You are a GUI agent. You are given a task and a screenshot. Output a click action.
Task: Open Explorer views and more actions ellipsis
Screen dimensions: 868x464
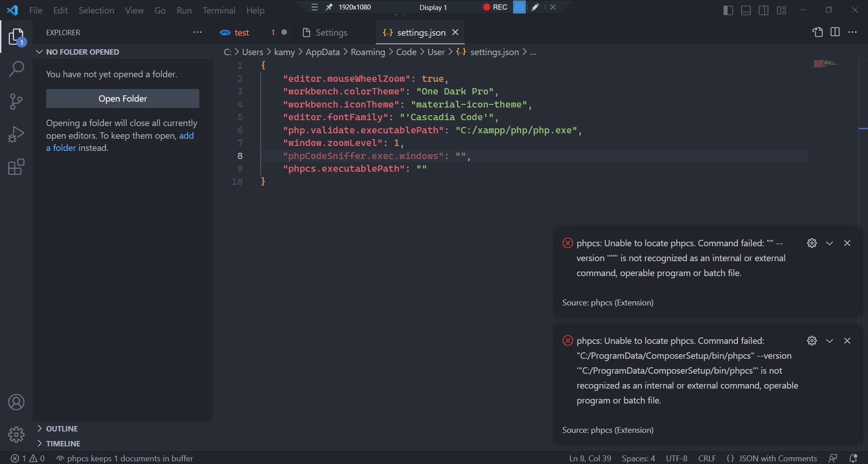(x=197, y=32)
